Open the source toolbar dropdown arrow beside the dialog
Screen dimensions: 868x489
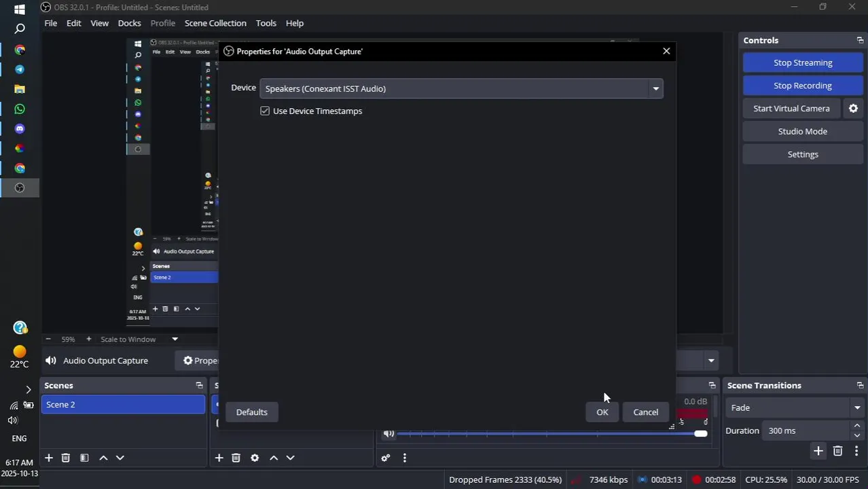point(711,361)
